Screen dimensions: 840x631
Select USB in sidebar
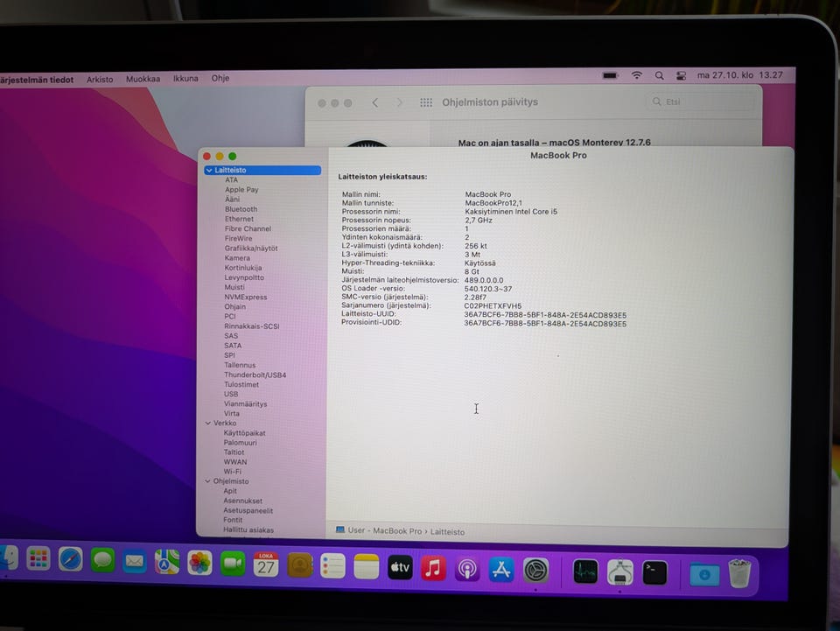231,394
